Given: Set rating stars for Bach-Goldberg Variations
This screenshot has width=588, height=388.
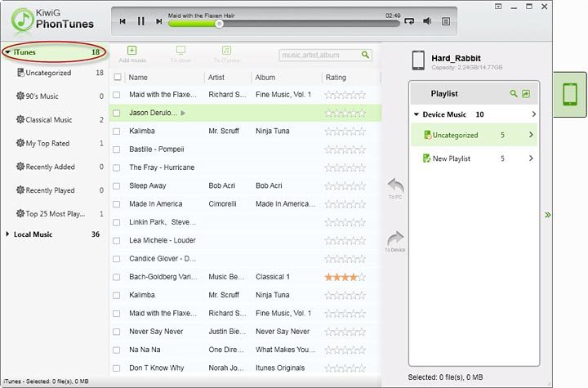Looking at the screenshot, I should click(x=345, y=277).
